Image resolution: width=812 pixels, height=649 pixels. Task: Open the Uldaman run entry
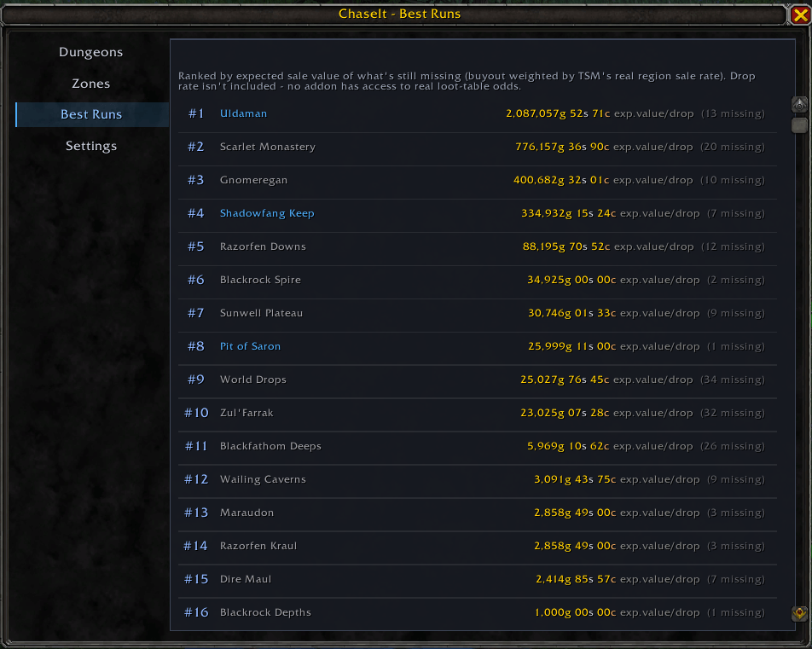click(x=243, y=113)
